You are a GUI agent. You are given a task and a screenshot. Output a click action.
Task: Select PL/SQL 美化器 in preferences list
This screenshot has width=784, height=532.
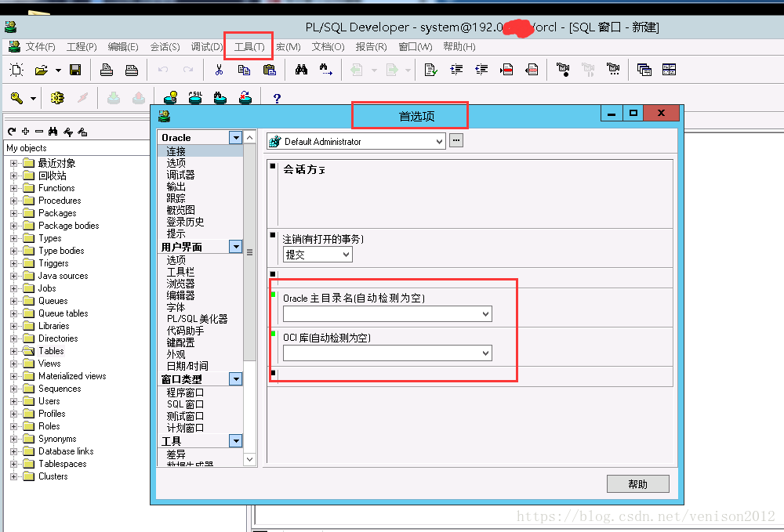click(x=197, y=319)
